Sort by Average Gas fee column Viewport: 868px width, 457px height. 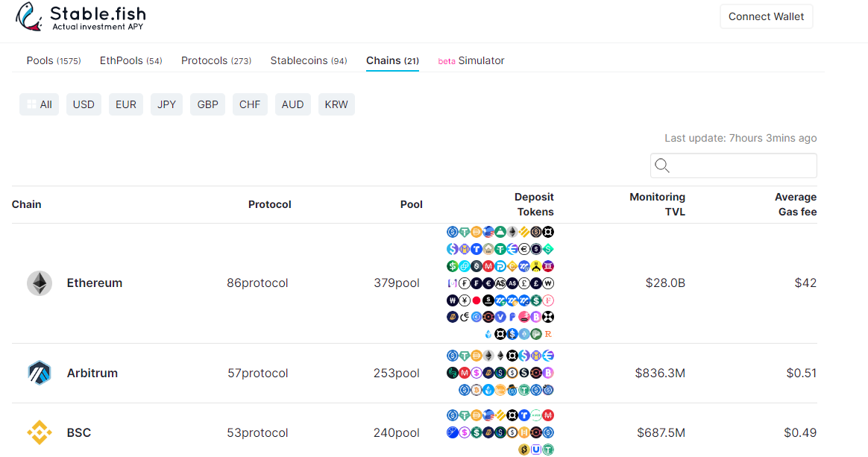pos(795,204)
